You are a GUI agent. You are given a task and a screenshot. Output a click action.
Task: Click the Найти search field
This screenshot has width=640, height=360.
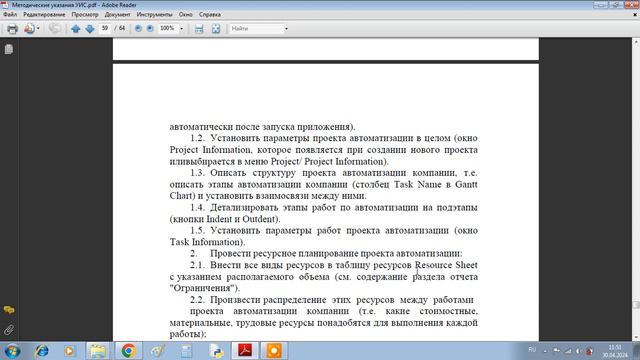click(256, 29)
